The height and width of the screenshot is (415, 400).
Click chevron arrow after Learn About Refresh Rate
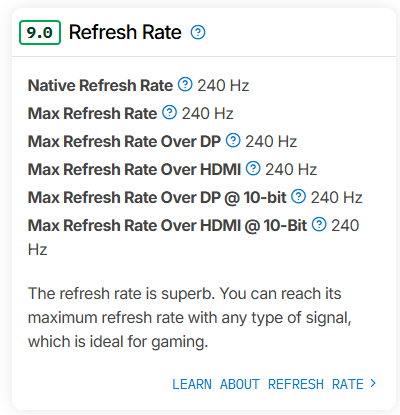pos(373,384)
